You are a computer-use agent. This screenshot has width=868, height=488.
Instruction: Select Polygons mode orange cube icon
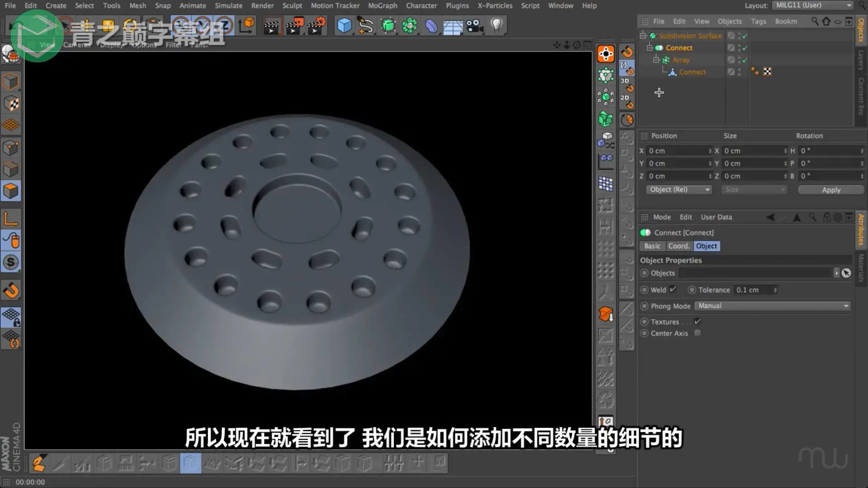(x=11, y=191)
